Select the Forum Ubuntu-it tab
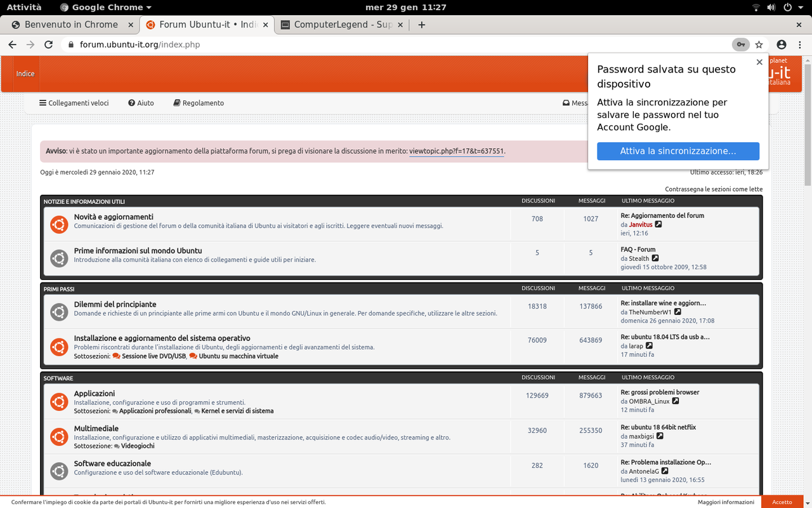Image resolution: width=812 pixels, height=508 pixels. click(x=207, y=25)
